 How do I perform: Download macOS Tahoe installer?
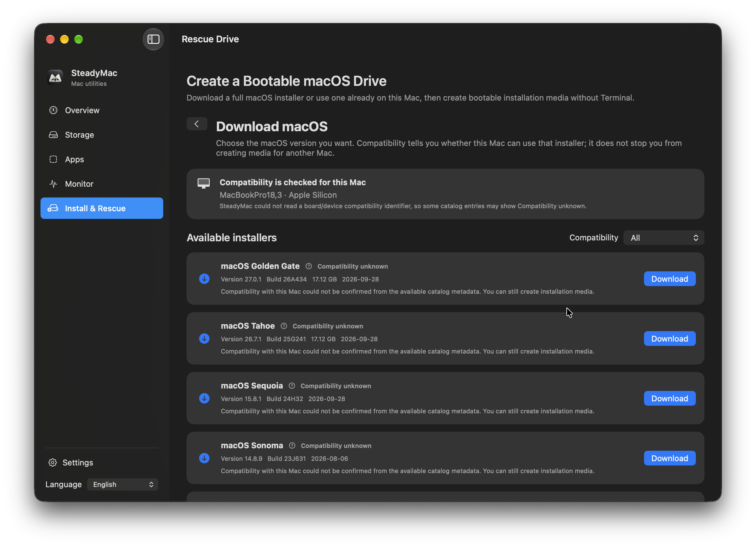(x=670, y=339)
